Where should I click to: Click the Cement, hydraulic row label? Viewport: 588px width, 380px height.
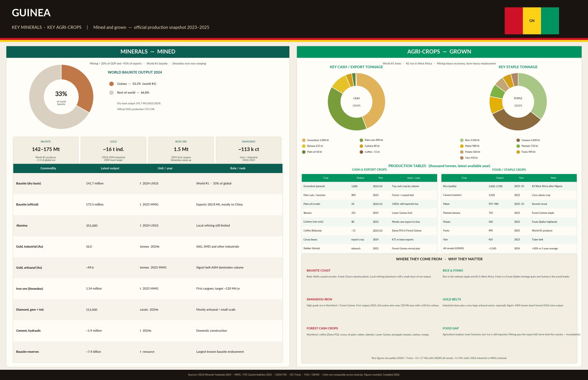[x=29, y=331]
